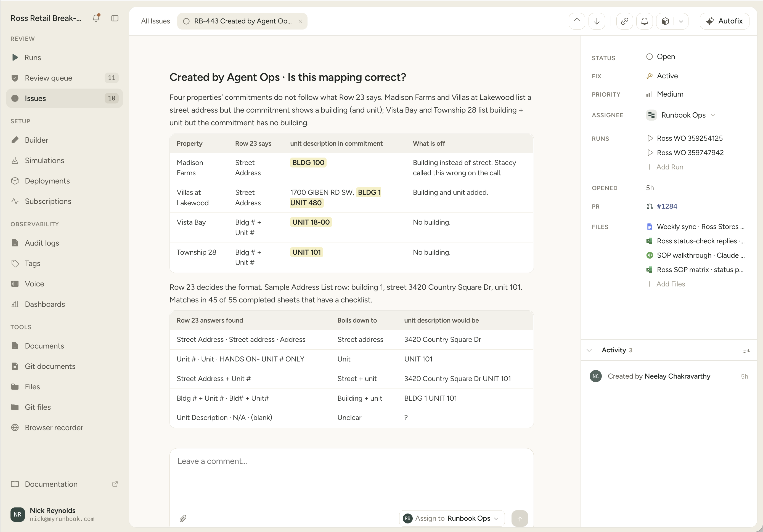Expand the dropdown next to cube icon
This screenshot has height=532, width=763.
(681, 21)
